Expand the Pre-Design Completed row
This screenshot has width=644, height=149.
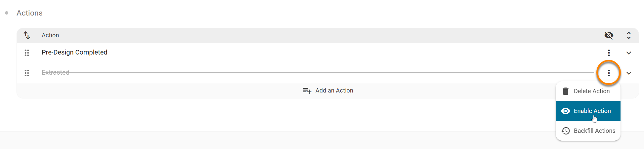click(628, 53)
